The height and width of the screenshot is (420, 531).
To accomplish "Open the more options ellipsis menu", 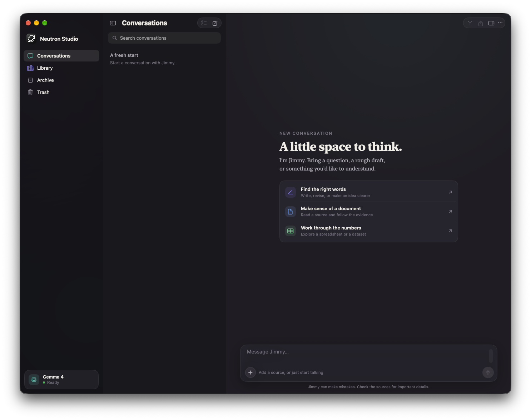I will click(500, 23).
